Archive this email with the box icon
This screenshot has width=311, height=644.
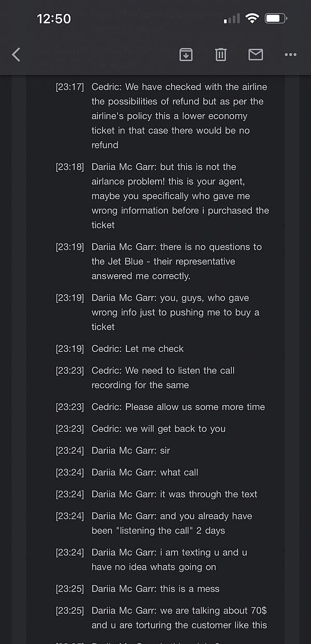pyautogui.click(x=186, y=54)
